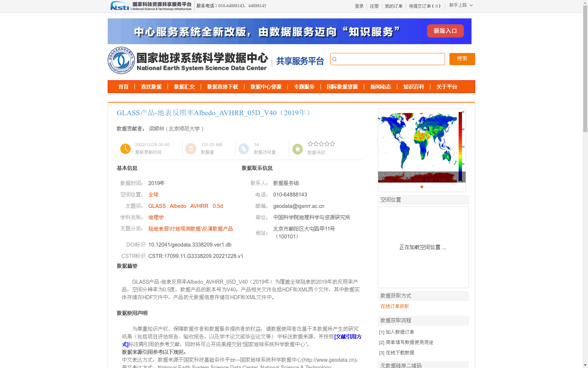The image size is (588, 368).
Task: Click the 在线订单获取 link
Action: tap(395, 306)
